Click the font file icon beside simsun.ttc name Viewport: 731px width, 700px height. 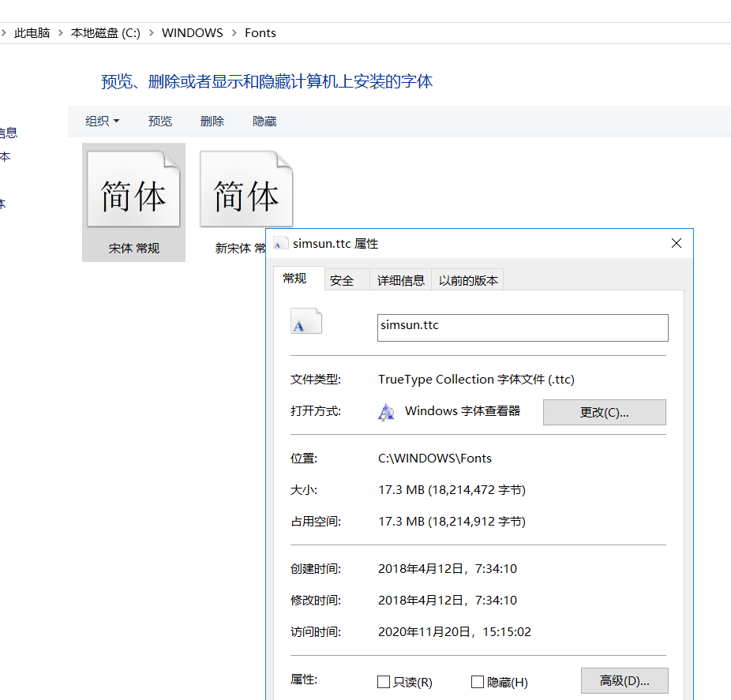tap(306, 321)
